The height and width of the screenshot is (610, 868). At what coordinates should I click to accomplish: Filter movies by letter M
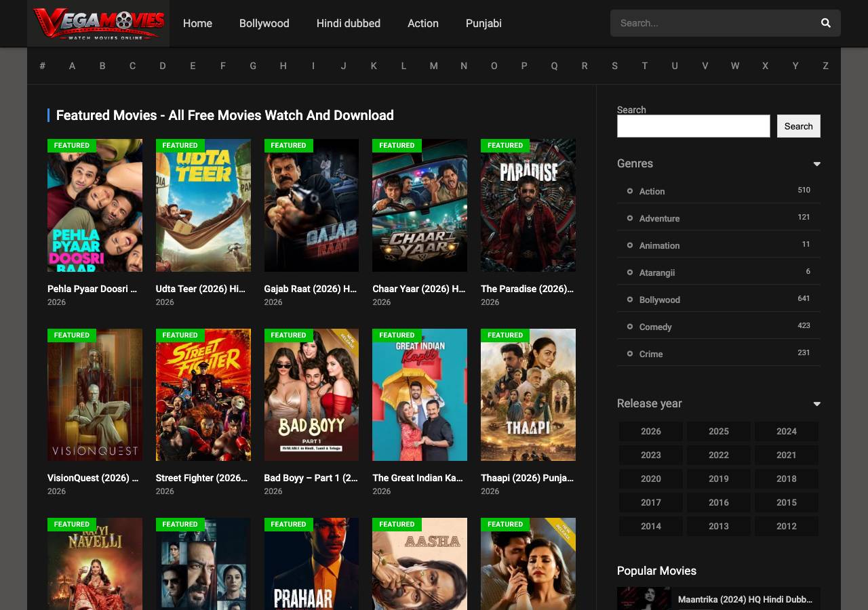pyautogui.click(x=434, y=66)
